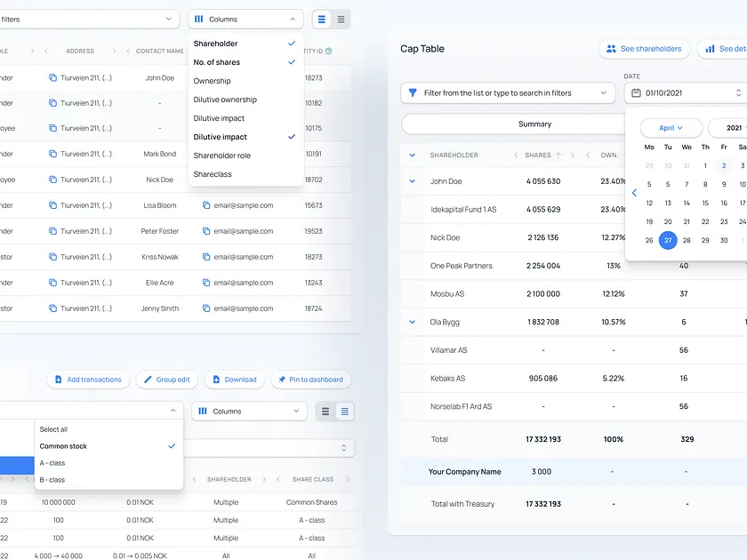This screenshot has width=747, height=560.
Task: Click the pin icon on Pin to dashboard
Action: point(283,380)
